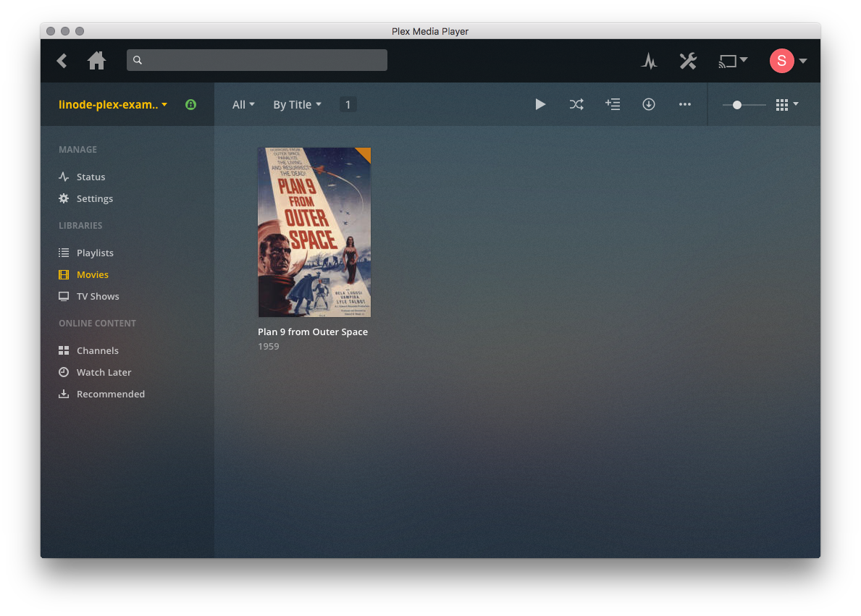This screenshot has height=616, width=861.
Task: Open the By Title sort dropdown
Action: click(297, 105)
